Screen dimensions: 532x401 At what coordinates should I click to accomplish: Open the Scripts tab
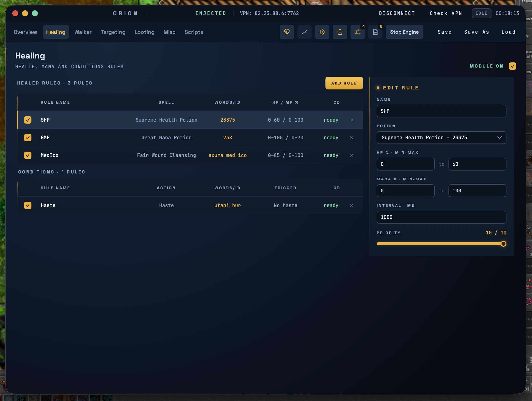(x=194, y=32)
